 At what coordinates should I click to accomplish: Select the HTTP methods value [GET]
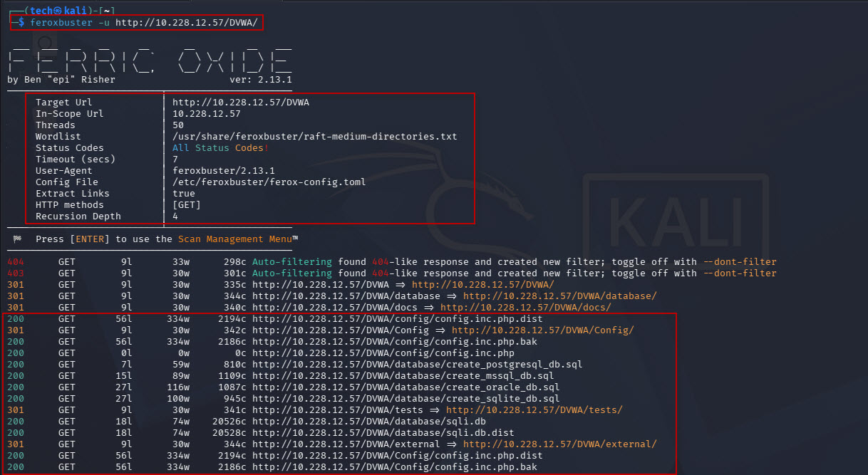(x=187, y=205)
